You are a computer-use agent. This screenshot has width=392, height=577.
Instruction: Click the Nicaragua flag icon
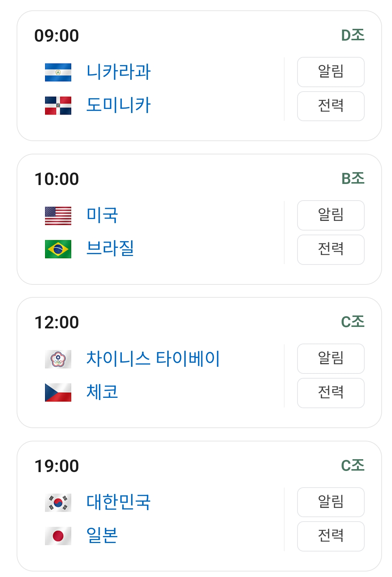coord(58,72)
